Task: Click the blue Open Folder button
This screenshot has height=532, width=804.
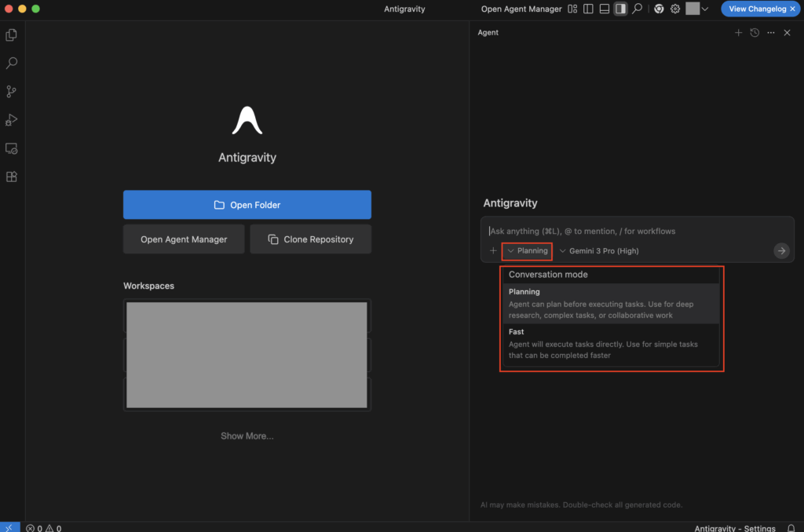Action: (x=247, y=205)
